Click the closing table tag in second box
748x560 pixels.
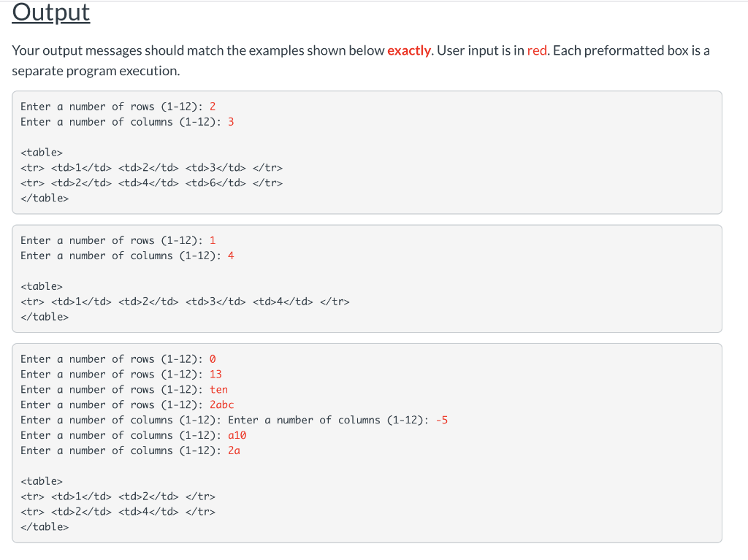click(x=45, y=317)
